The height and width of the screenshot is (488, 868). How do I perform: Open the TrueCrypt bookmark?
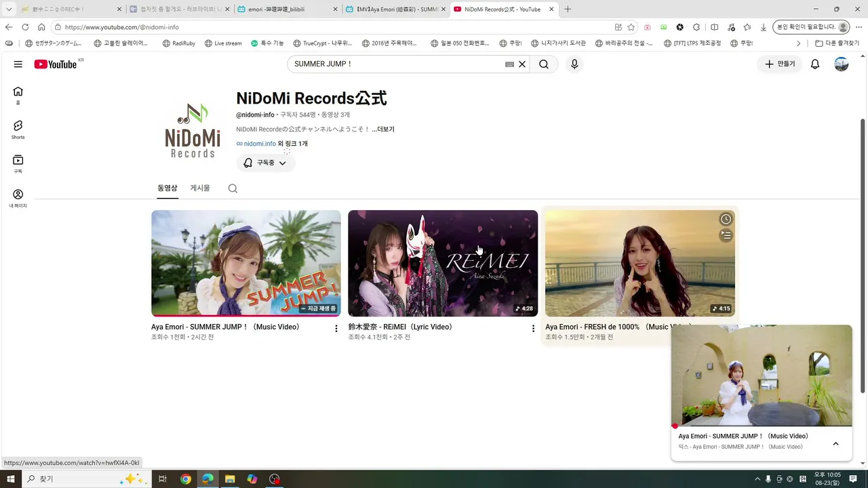click(322, 43)
